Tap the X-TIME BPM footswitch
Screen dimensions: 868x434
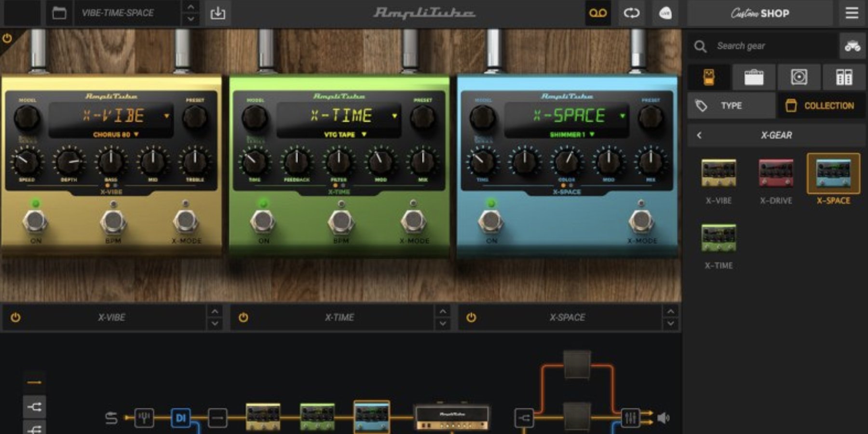[340, 222]
